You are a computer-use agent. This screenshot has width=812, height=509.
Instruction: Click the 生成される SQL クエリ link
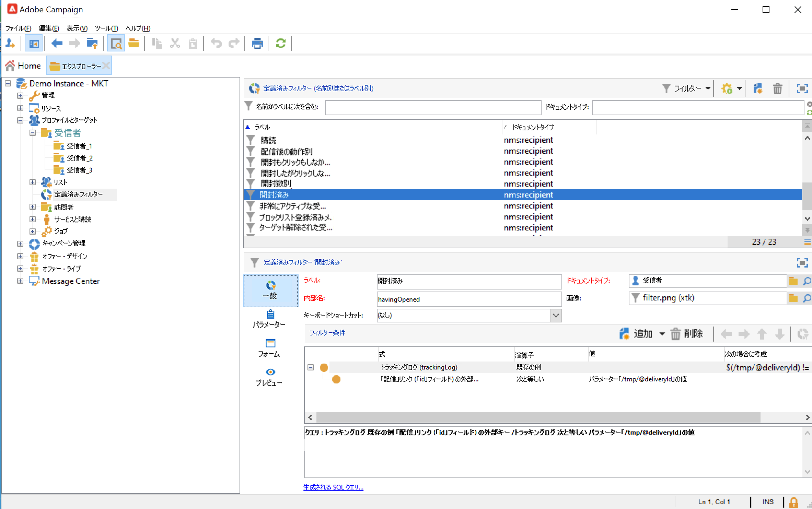click(x=333, y=487)
